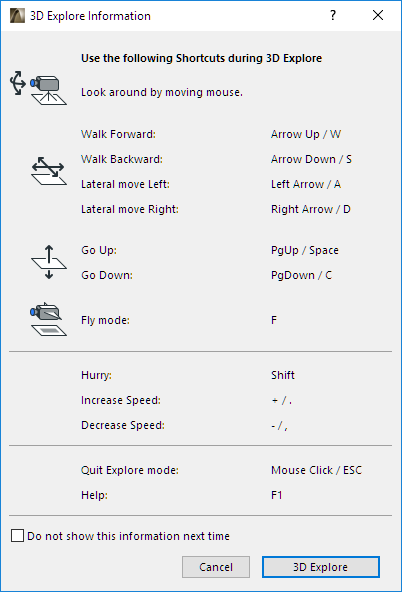Click the 'Walk Forward:' label
402x592 pixels.
click(x=118, y=134)
